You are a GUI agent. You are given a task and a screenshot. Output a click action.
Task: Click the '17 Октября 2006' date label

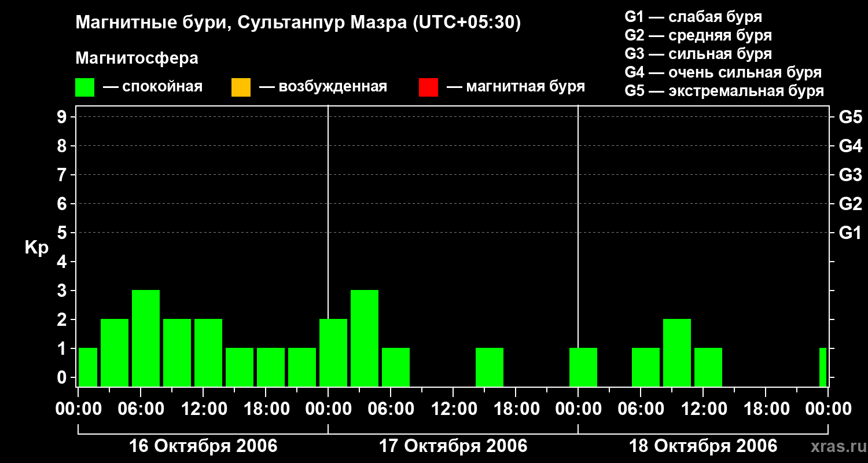click(x=453, y=446)
